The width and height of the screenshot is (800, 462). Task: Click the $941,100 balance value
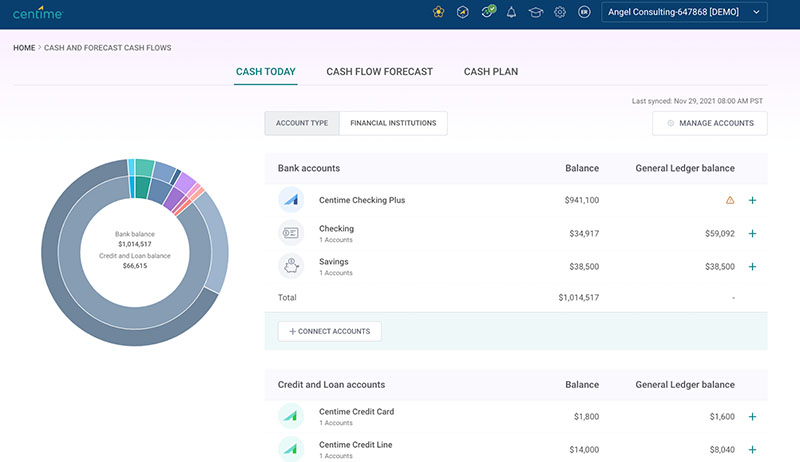(x=582, y=200)
